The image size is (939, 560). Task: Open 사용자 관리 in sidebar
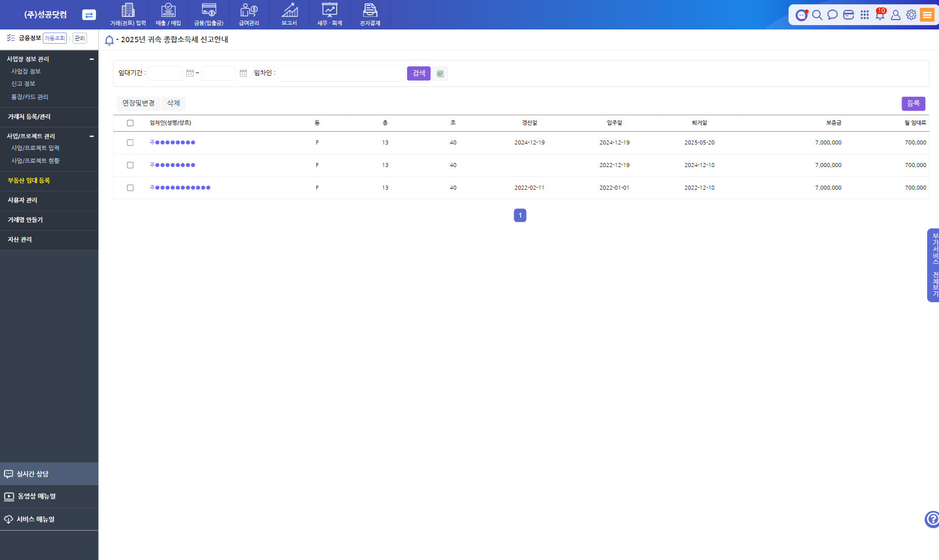pos(22,200)
